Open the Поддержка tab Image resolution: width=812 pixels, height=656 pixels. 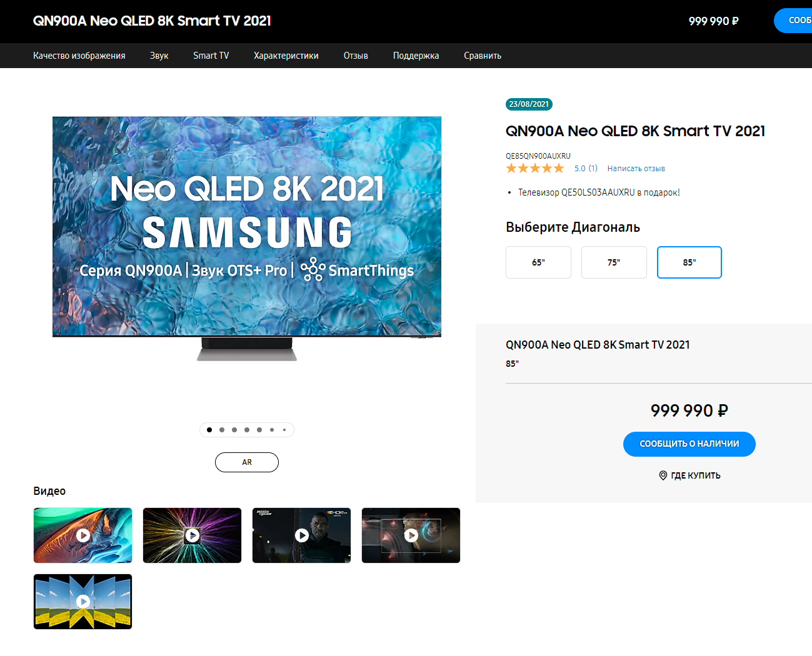(x=416, y=56)
